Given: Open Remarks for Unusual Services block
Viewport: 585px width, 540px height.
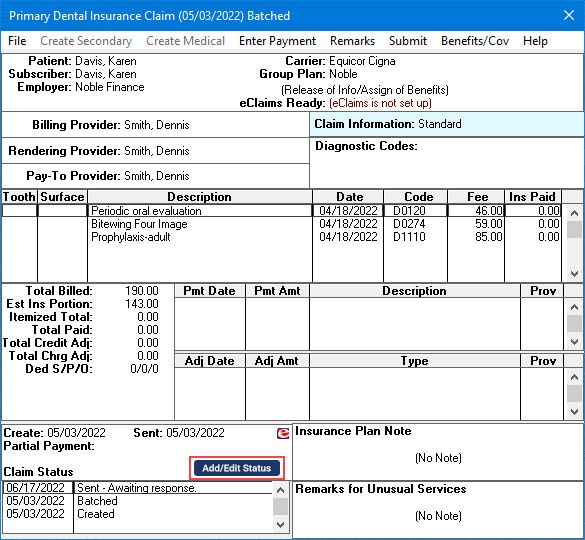Looking at the screenshot, I should 438,509.
